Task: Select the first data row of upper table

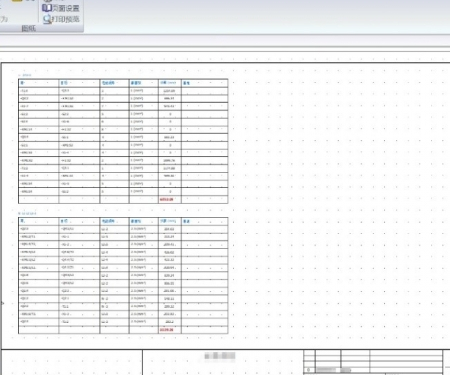Action: tap(123, 91)
